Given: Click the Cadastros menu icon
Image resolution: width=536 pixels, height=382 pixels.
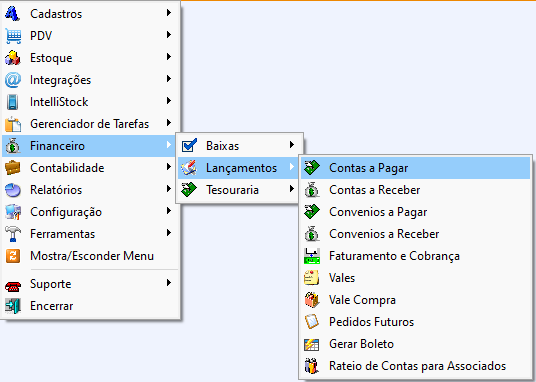Looking at the screenshot, I should point(13,14).
